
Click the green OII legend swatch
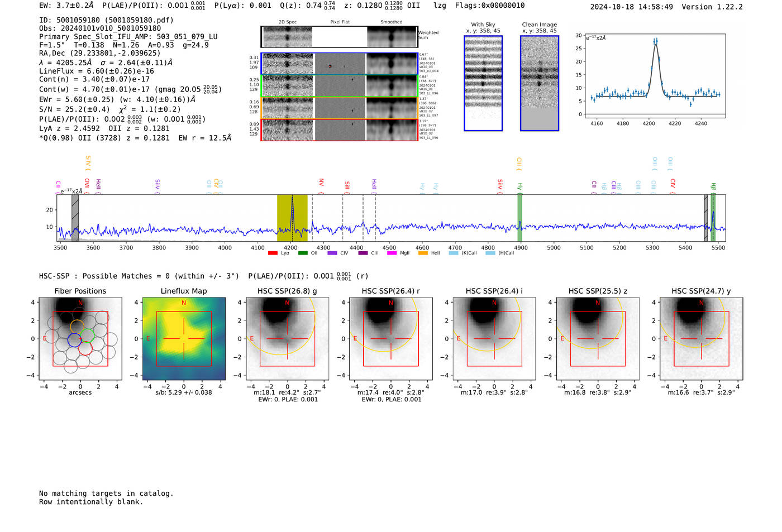(x=303, y=253)
